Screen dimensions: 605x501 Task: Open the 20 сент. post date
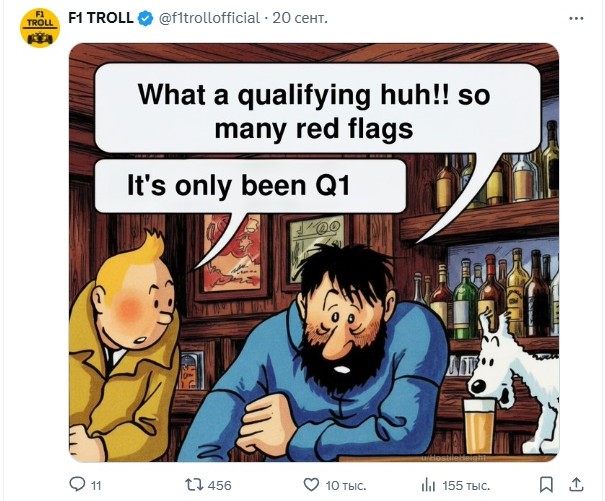pos(300,18)
